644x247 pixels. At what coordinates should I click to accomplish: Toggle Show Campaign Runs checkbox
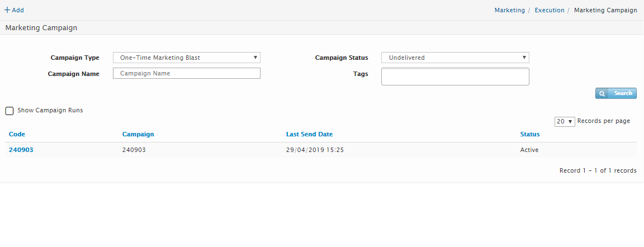(x=10, y=111)
